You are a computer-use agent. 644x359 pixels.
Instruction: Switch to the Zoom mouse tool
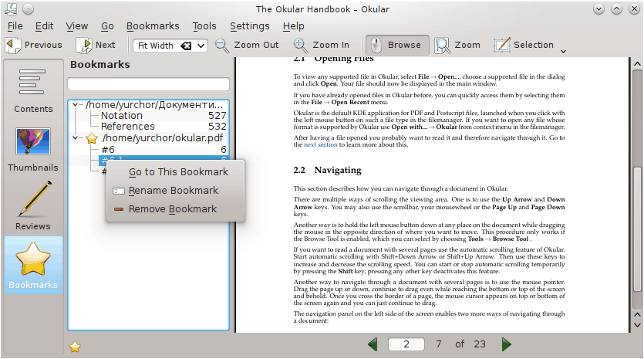click(x=458, y=45)
